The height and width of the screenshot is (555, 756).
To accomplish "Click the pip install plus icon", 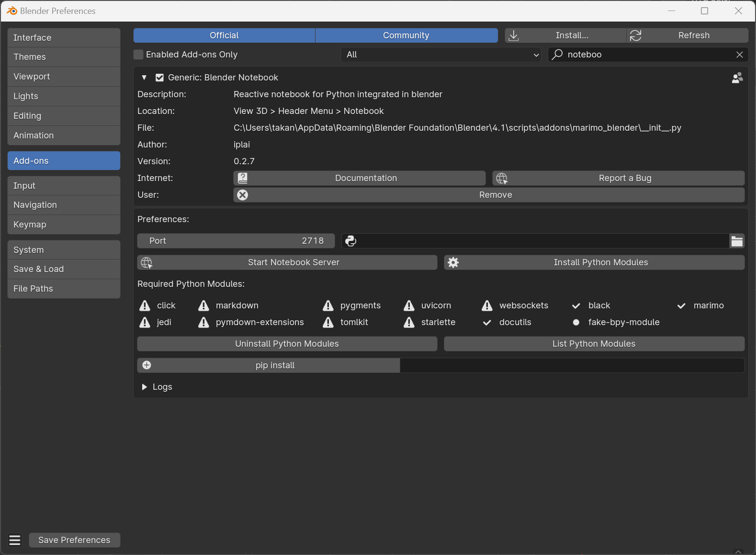I will tap(147, 365).
